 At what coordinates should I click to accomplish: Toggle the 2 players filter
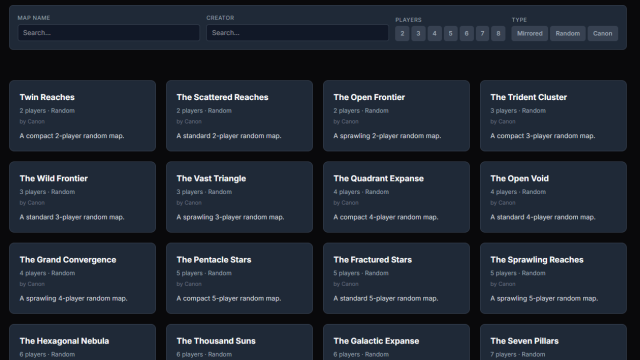(x=402, y=33)
